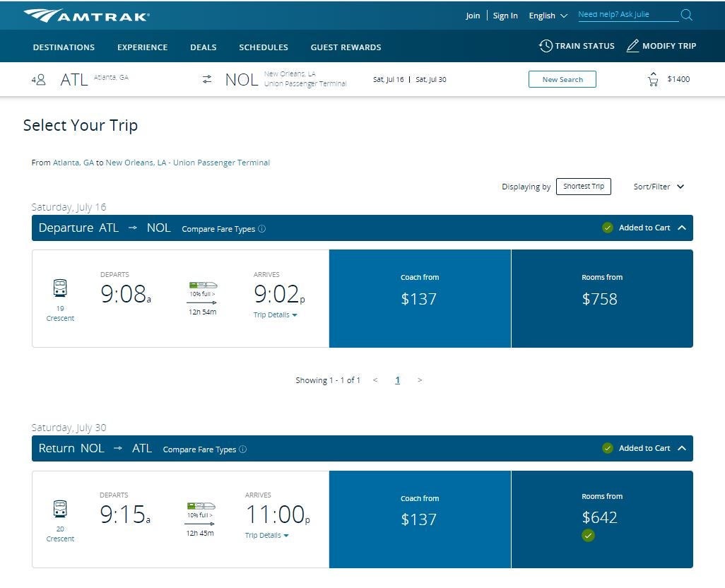Click the 19 Crescent train label
The image size is (725, 588).
pos(60,313)
